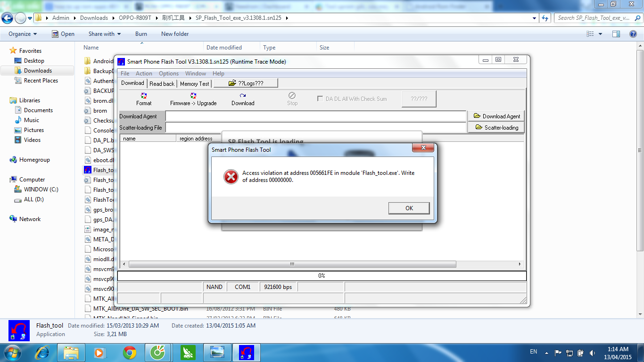Click the Change your view icon
The width and height of the screenshot is (644, 362).
coord(590,34)
